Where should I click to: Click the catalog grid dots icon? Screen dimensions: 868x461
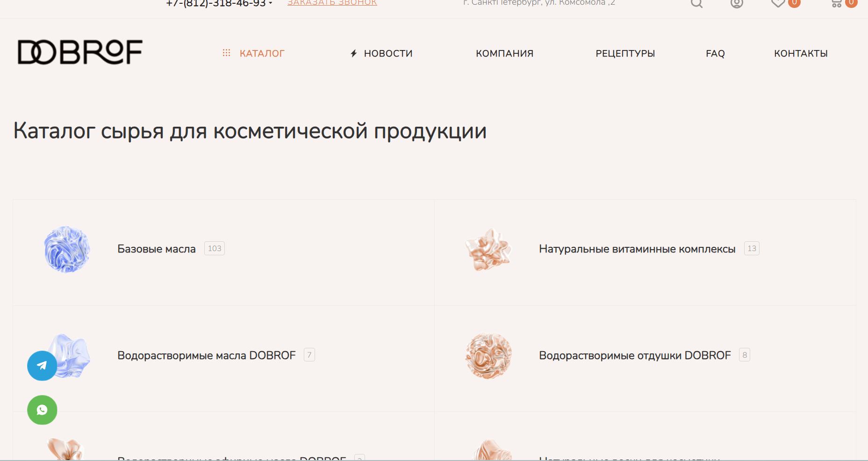coord(226,53)
